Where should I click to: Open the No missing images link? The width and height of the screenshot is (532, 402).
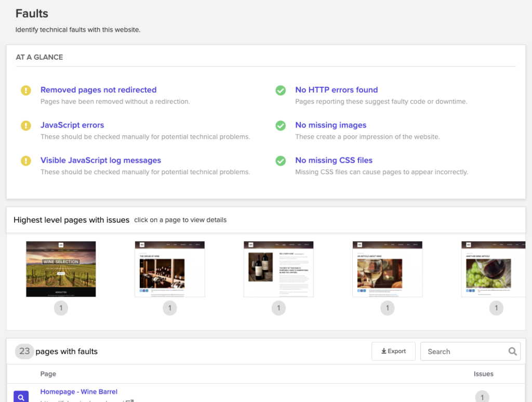tap(331, 125)
